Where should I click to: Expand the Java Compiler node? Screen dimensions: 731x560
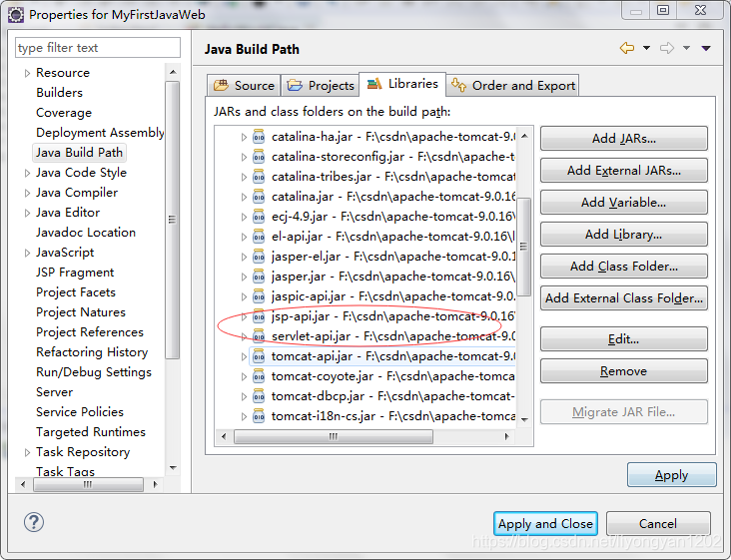point(27,193)
